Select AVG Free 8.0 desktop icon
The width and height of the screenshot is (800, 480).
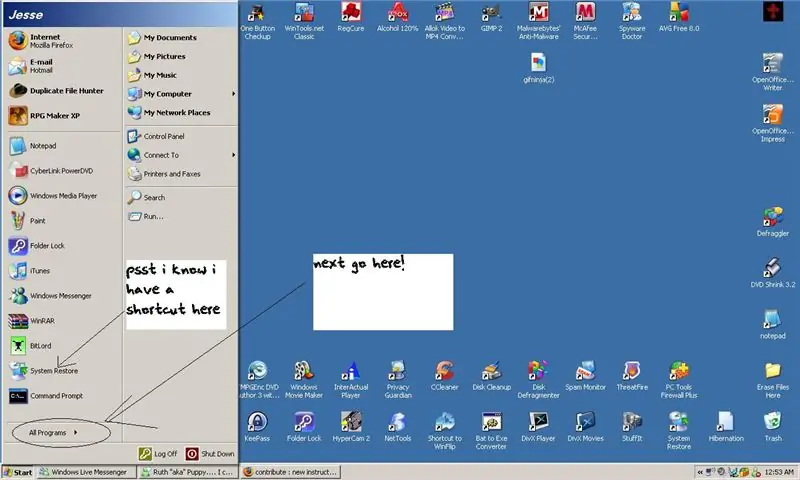[679, 17]
